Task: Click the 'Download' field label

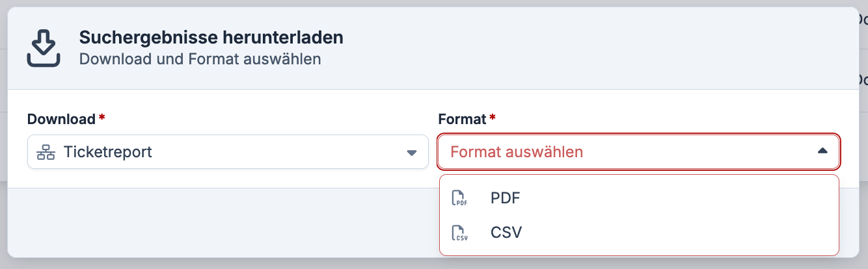Action: point(61,119)
